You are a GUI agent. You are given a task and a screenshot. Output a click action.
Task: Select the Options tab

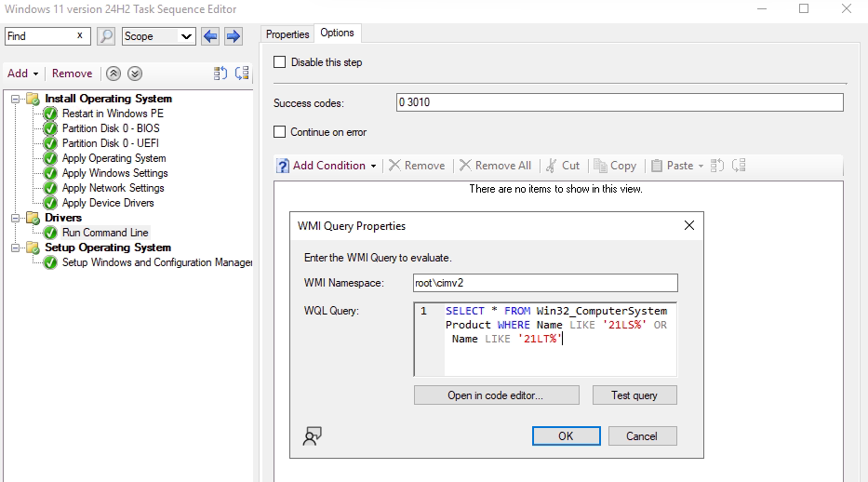(x=337, y=33)
